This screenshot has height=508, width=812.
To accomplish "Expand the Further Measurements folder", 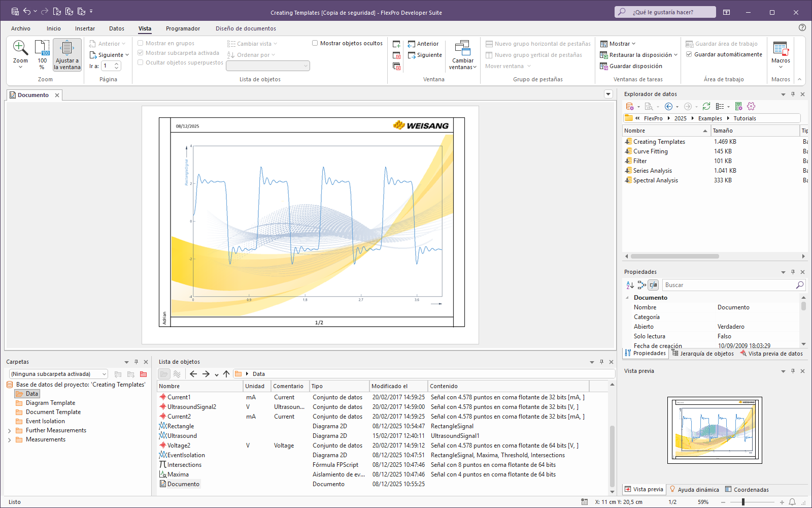I will click(x=10, y=431).
